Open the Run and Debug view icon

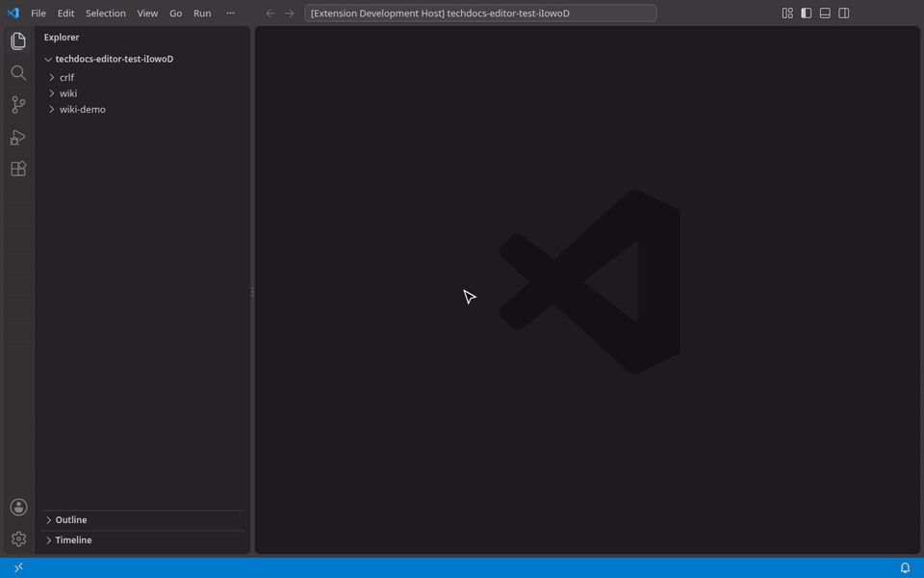(18, 137)
